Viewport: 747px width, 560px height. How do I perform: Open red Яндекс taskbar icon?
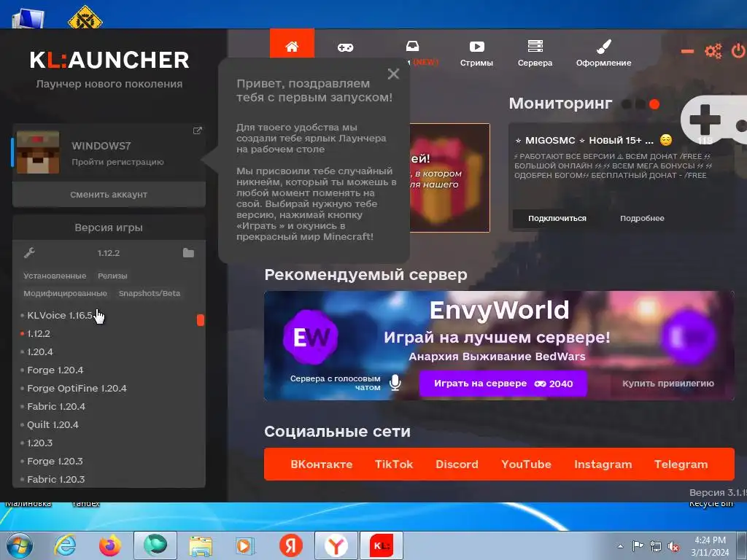[x=290, y=545]
